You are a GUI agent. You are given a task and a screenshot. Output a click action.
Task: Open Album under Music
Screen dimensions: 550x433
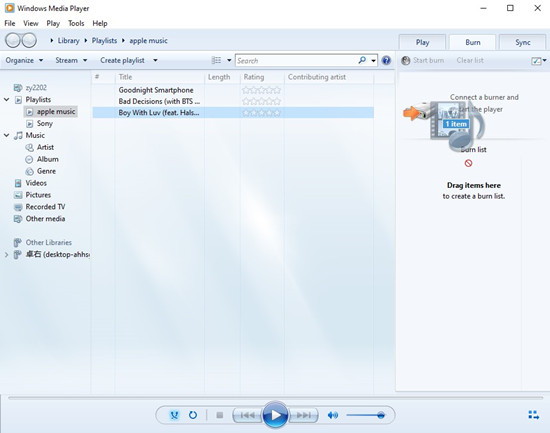point(42,159)
